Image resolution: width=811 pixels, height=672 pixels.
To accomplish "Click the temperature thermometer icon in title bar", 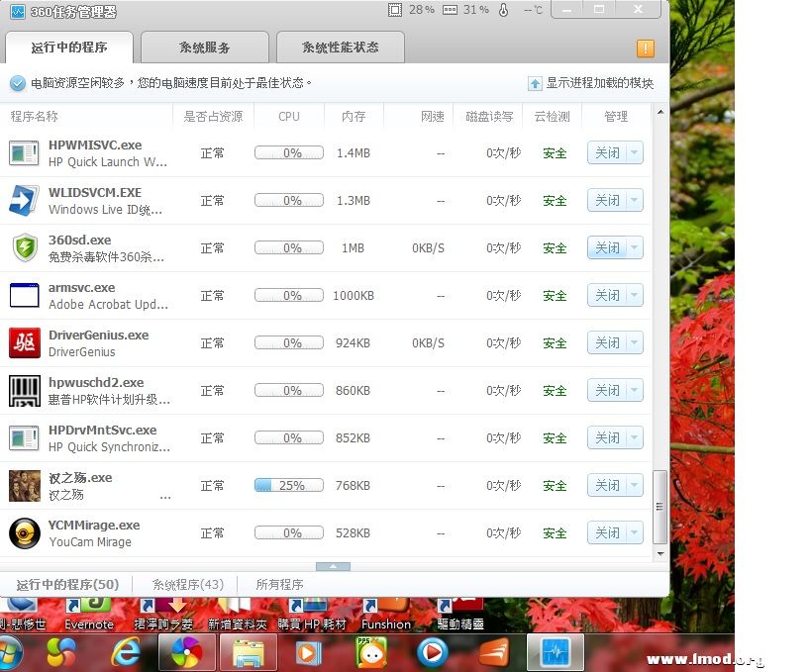I will pos(503,10).
